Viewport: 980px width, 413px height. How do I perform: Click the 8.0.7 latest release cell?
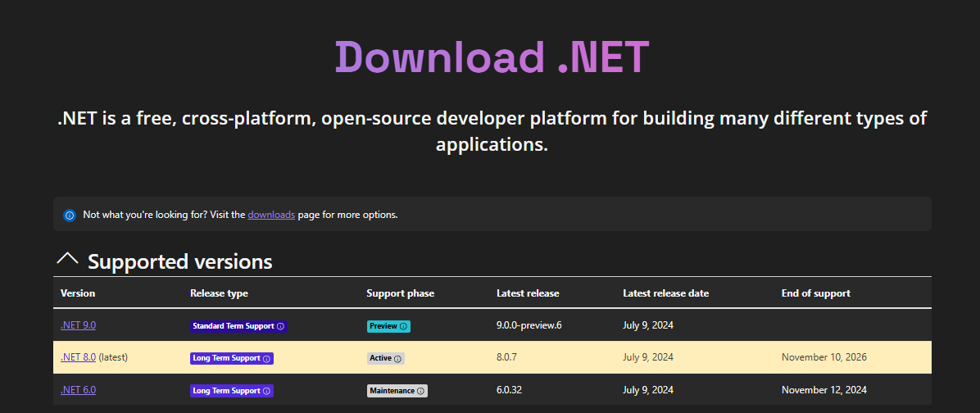[507, 358]
